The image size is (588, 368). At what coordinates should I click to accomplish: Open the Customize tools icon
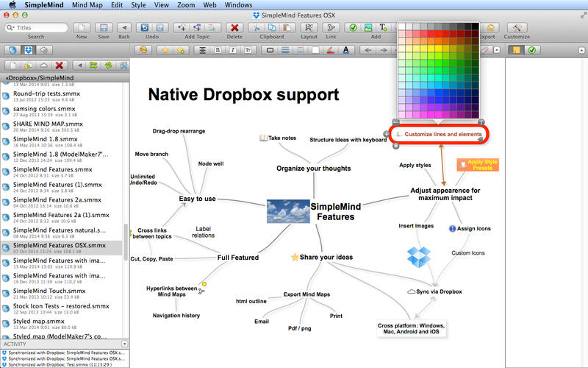click(x=516, y=27)
